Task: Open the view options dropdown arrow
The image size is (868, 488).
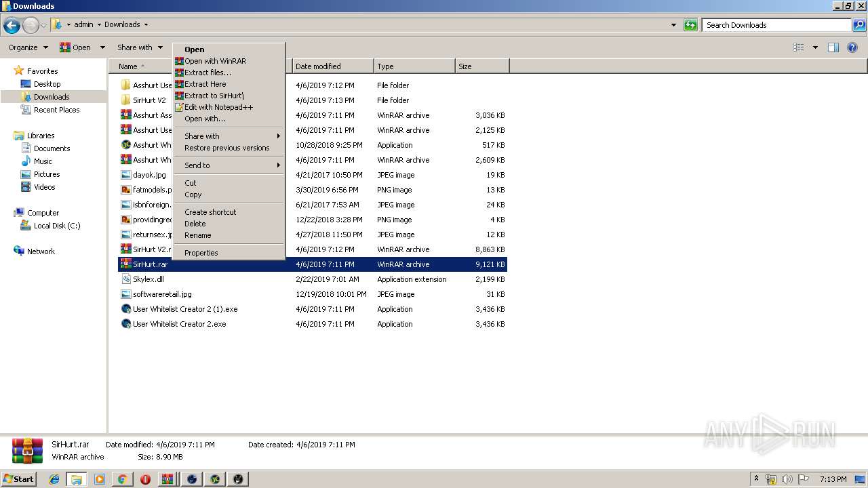Action: 815,47
